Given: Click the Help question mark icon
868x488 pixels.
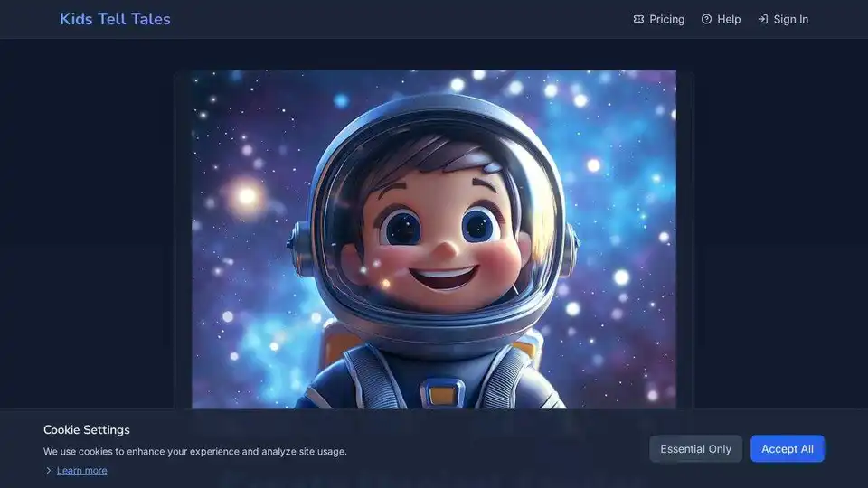Looking at the screenshot, I should click(x=706, y=19).
